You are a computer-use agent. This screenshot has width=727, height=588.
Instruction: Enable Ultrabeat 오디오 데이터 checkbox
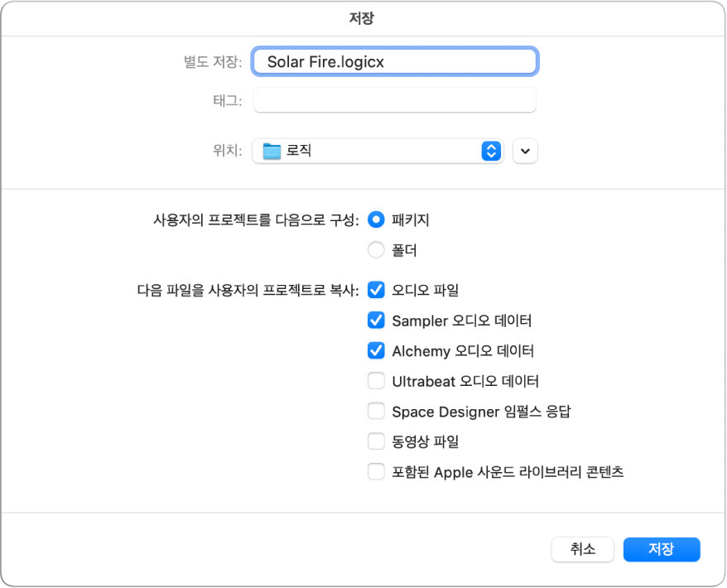[x=376, y=381]
